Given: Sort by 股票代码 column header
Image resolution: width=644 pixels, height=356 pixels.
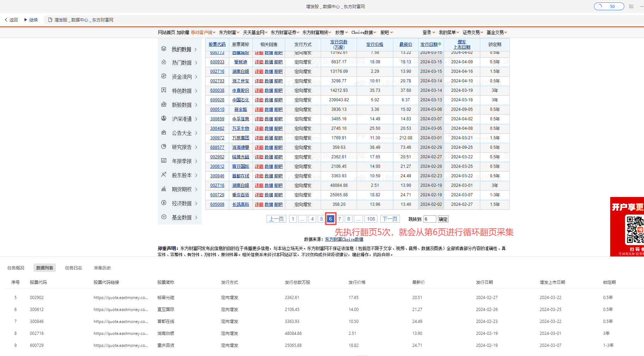Looking at the screenshot, I should 217,44.
